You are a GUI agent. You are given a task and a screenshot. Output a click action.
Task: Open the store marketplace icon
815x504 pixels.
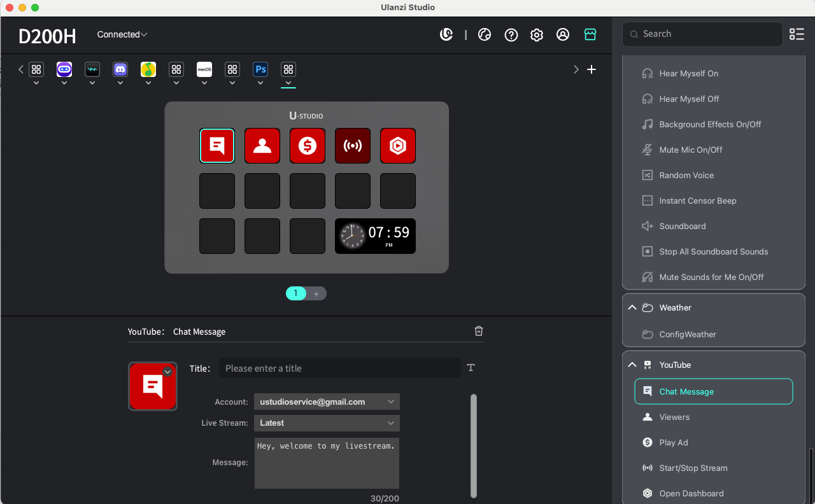(x=590, y=35)
